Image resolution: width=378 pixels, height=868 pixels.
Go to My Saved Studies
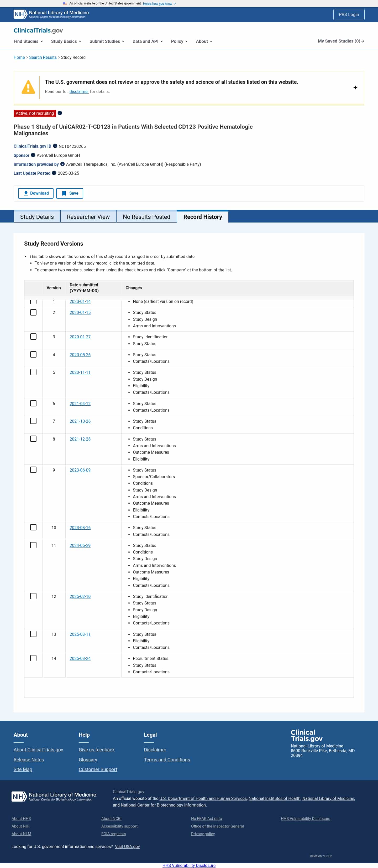(341, 41)
